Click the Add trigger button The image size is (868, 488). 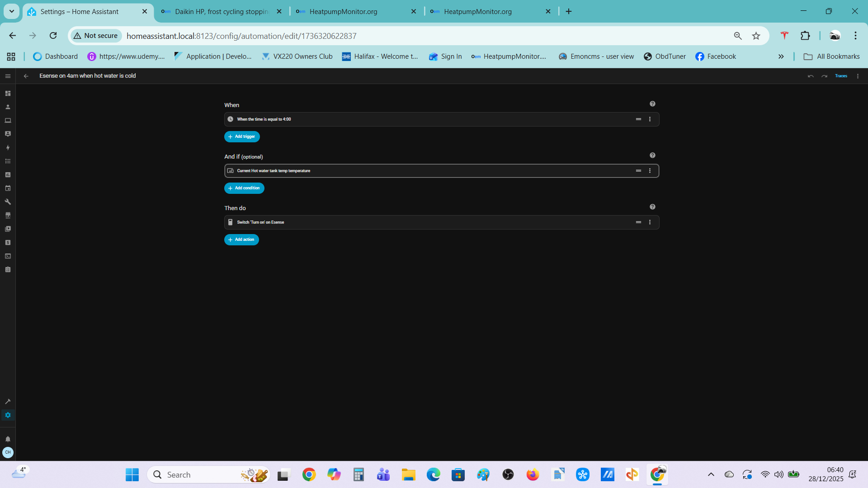242,136
